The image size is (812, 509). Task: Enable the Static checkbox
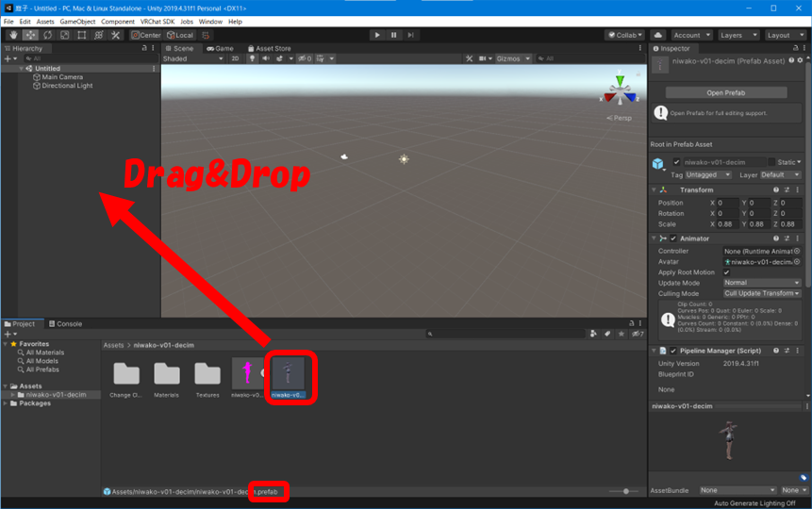771,162
